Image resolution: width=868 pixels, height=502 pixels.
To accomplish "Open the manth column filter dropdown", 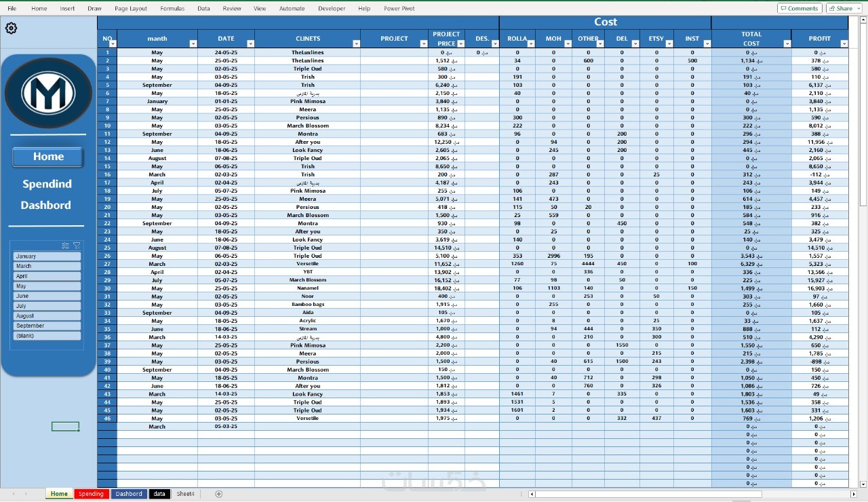I will (x=193, y=43).
